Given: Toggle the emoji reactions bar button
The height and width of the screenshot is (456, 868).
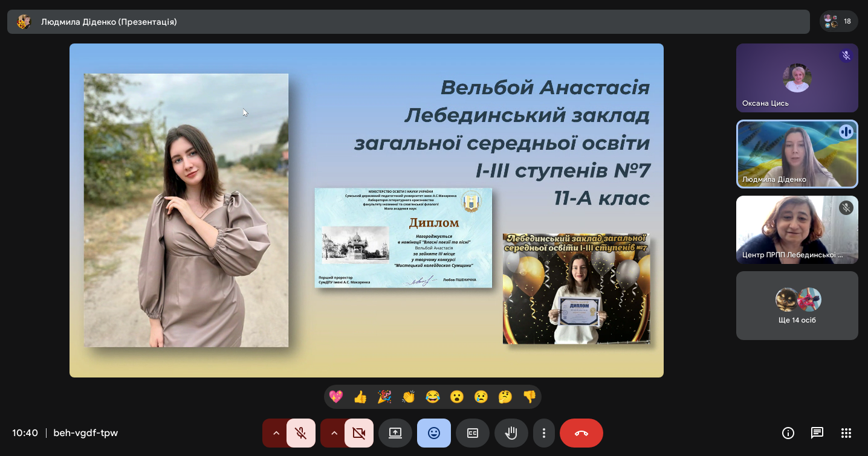Looking at the screenshot, I should tap(434, 433).
